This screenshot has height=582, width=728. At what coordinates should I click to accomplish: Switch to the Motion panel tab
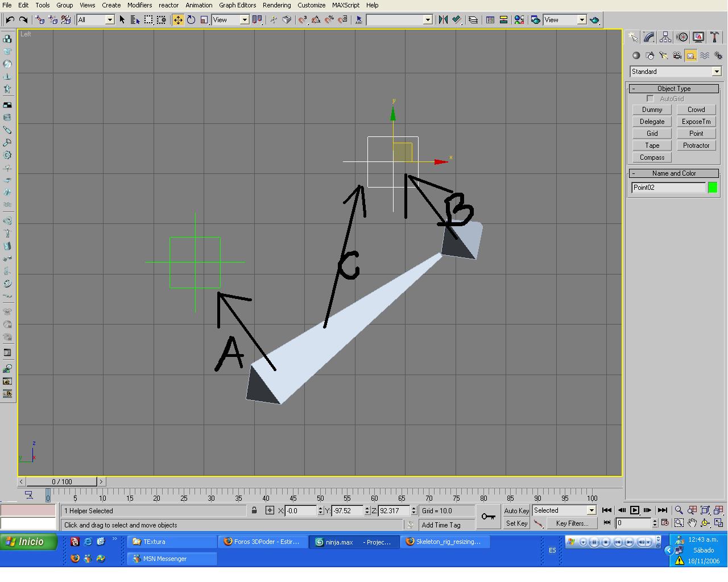click(682, 38)
